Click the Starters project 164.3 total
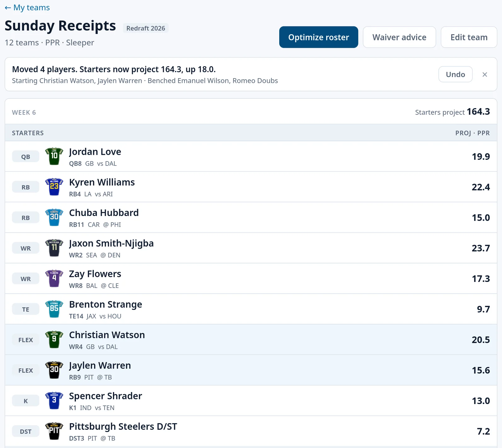 point(452,112)
